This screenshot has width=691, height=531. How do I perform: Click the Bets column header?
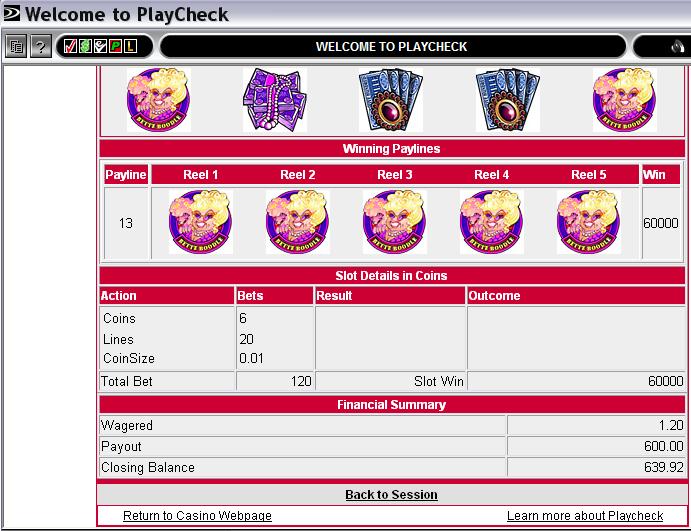[275, 295]
